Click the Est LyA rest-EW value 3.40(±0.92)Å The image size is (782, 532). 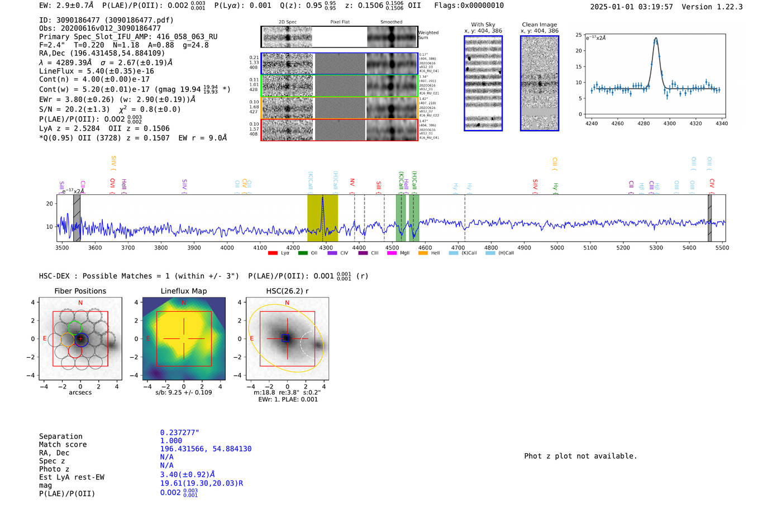pos(188,475)
